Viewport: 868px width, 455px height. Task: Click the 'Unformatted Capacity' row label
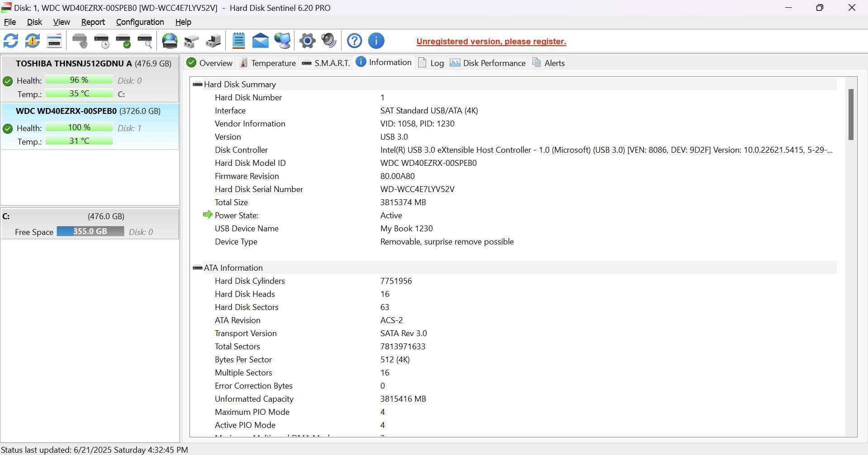(x=254, y=399)
